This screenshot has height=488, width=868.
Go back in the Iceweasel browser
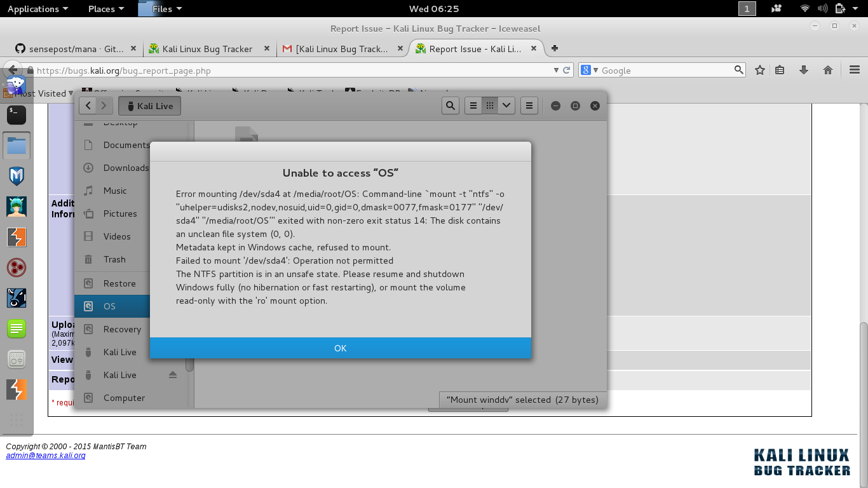[13, 71]
